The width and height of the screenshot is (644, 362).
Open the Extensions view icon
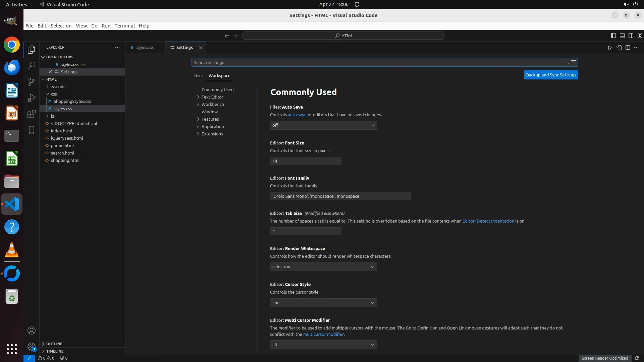tap(32, 114)
